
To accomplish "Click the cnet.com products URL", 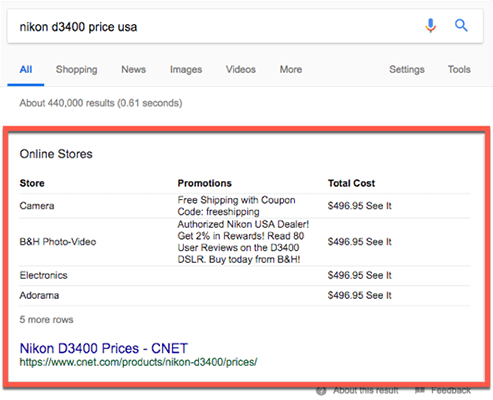I will tap(138, 362).
